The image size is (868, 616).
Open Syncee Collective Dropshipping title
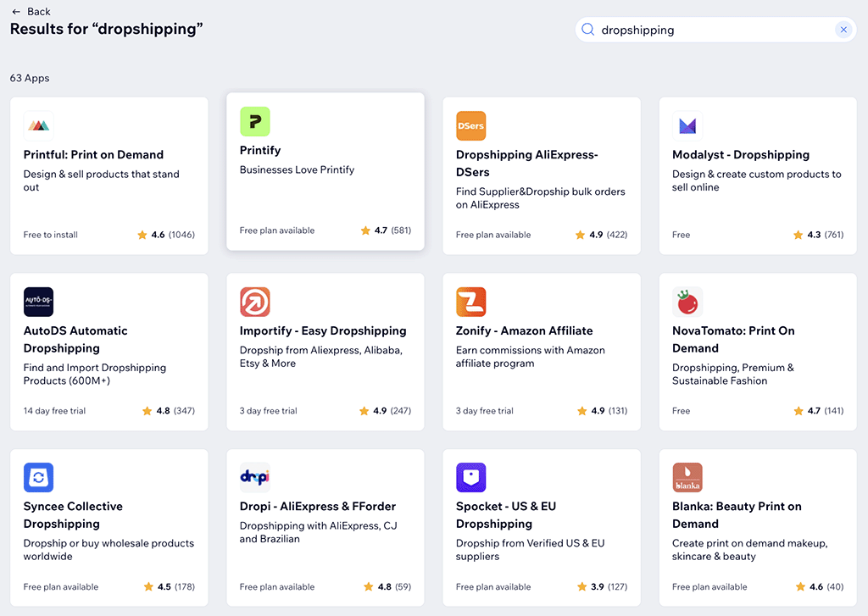[x=73, y=514]
